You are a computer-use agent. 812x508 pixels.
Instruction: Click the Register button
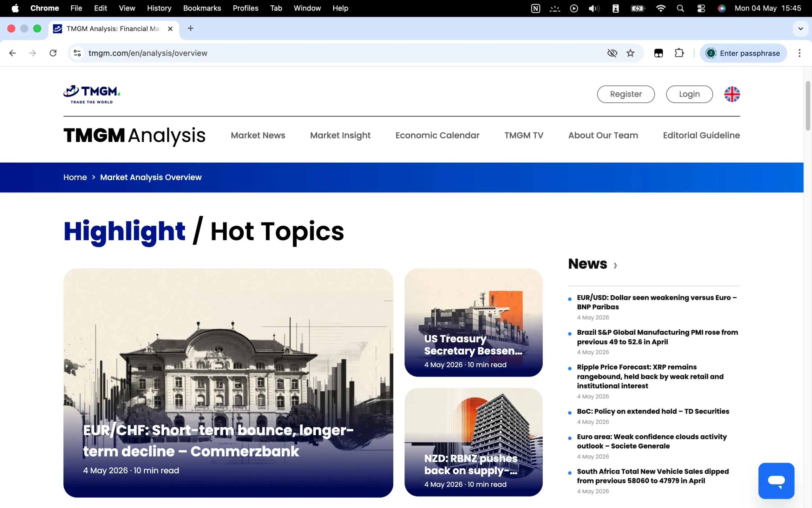pyautogui.click(x=626, y=94)
